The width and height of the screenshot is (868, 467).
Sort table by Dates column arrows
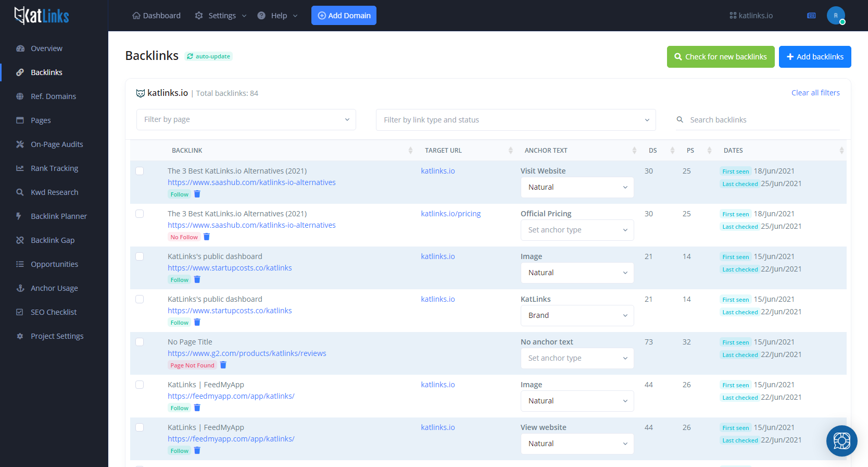pos(841,151)
